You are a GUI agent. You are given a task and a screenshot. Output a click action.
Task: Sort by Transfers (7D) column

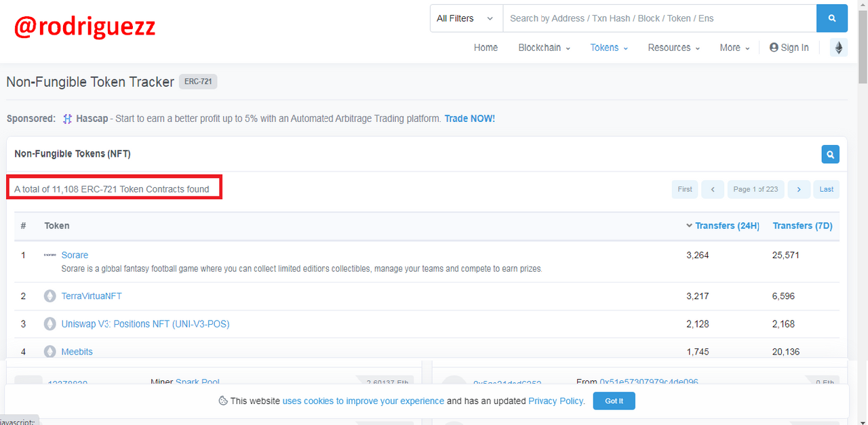pos(802,226)
